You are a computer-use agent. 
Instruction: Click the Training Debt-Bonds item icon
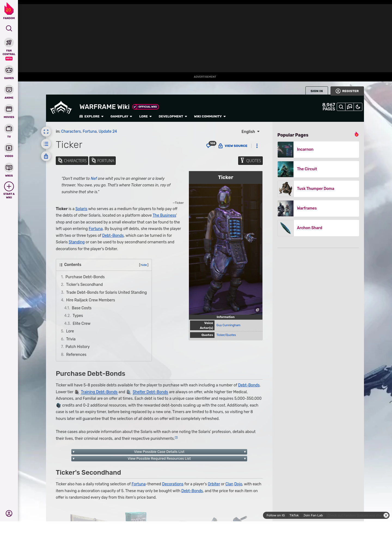[77, 392]
